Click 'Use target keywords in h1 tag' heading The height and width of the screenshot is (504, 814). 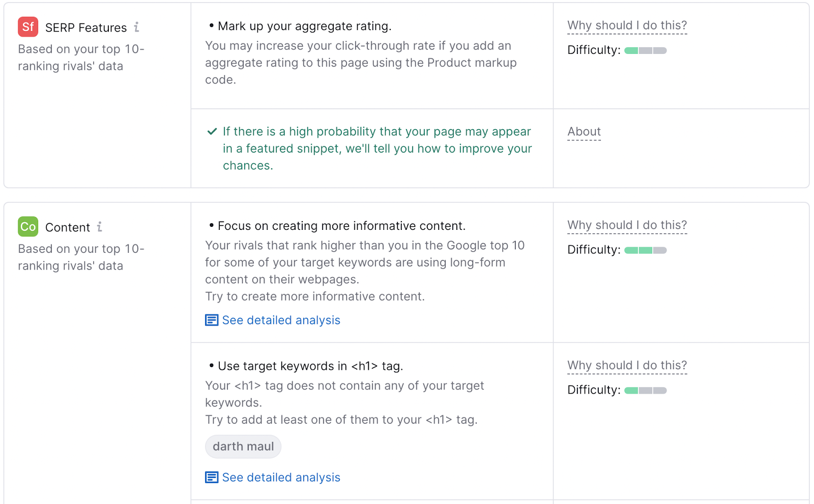click(310, 366)
